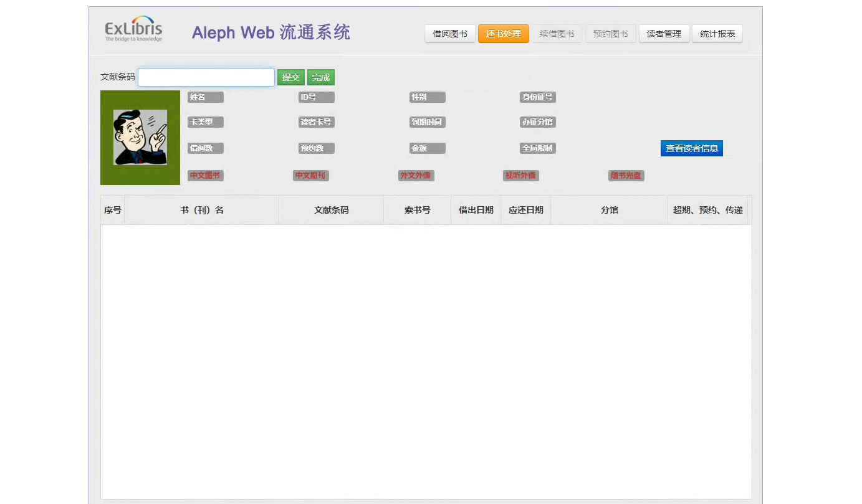Click the red 外文外借 tag
Viewport: 862px width, 504px height.
tap(416, 176)
